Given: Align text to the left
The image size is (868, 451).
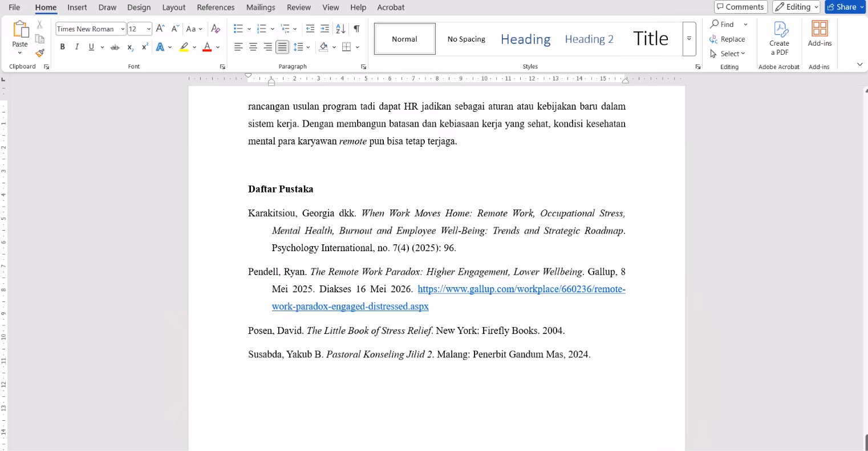Looking at the screenshot, I should pyautogui.click(x=238, y=47).
